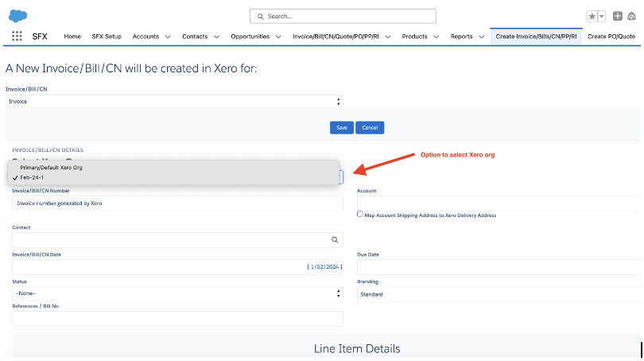The image size is (644, 361).
Task: Open the Create PO/Quote tab
Action: pos(611,37)
